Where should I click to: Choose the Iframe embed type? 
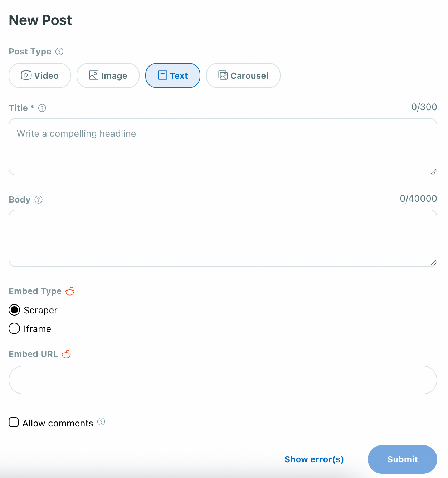point(14,328)
